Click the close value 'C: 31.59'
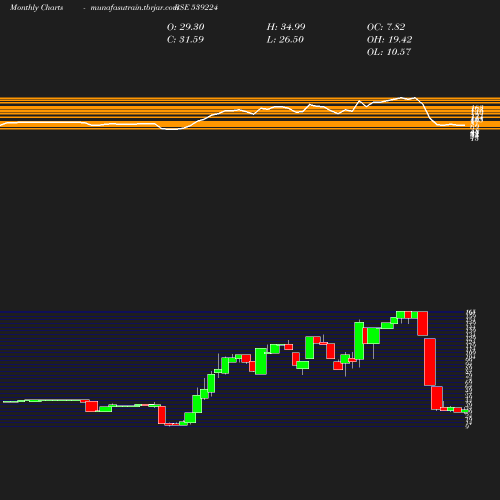500x500 pixels. (185, 39)
